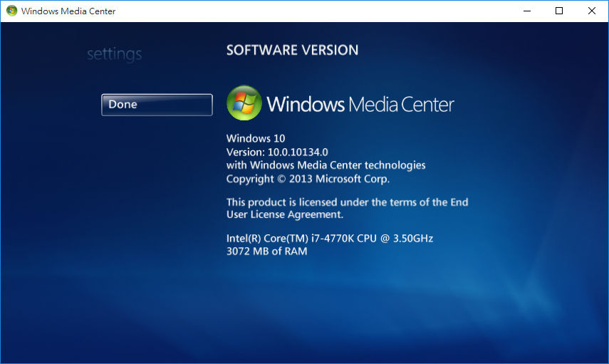
Task: Click 'with Windows Media Center technologies' line
Action: pyautogui.click(x=326, y=165)
